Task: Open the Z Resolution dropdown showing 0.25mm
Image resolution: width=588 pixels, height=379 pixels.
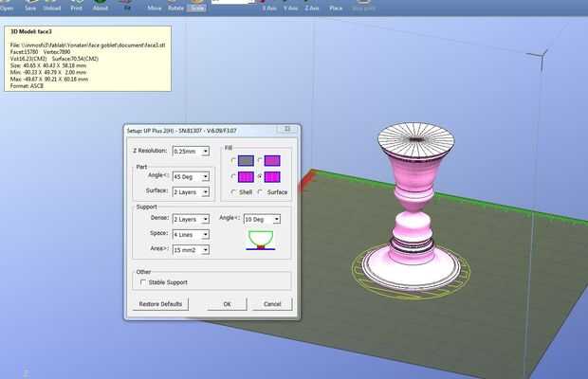Action: pos(191,152)
